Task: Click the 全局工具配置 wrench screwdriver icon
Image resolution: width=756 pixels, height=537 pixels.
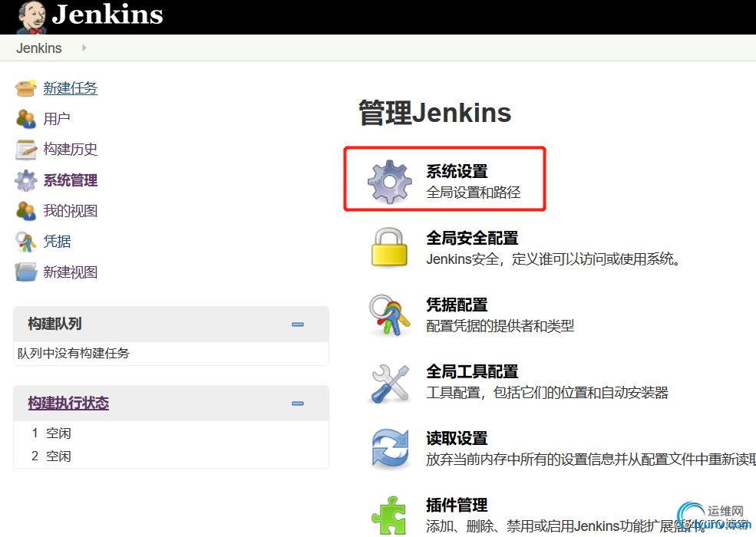Action: pyautogui.click(x=391, y=384)
